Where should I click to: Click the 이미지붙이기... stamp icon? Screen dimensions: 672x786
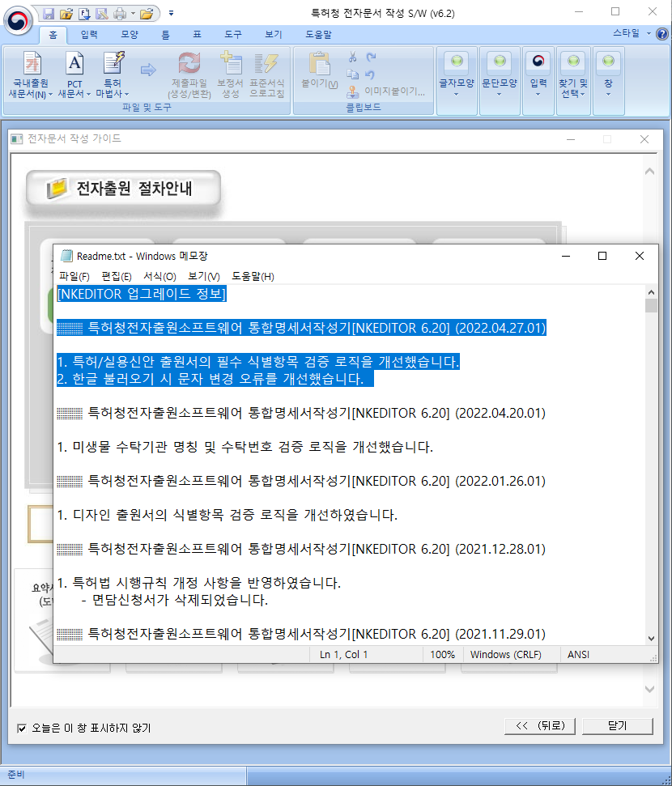click(352, 91)
